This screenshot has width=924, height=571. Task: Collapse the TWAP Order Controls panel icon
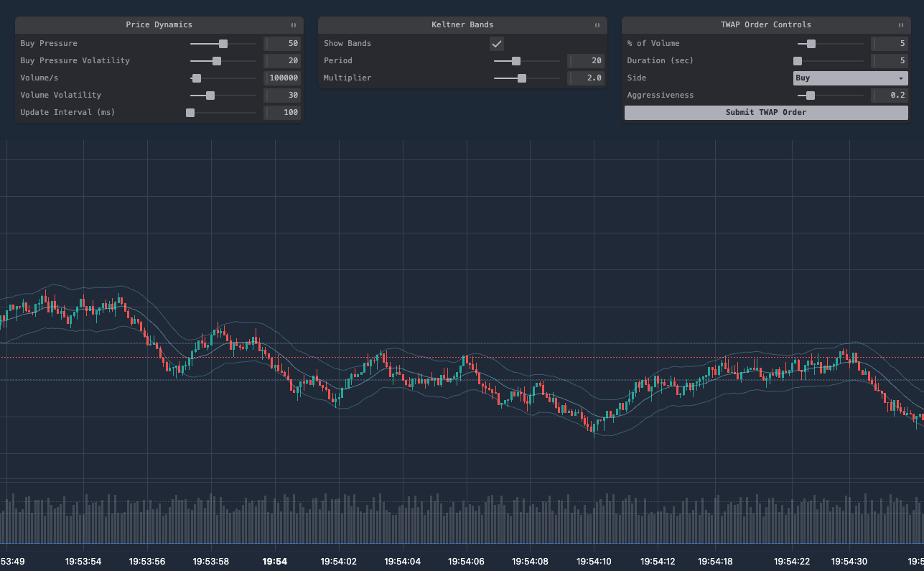coord(901,25)
